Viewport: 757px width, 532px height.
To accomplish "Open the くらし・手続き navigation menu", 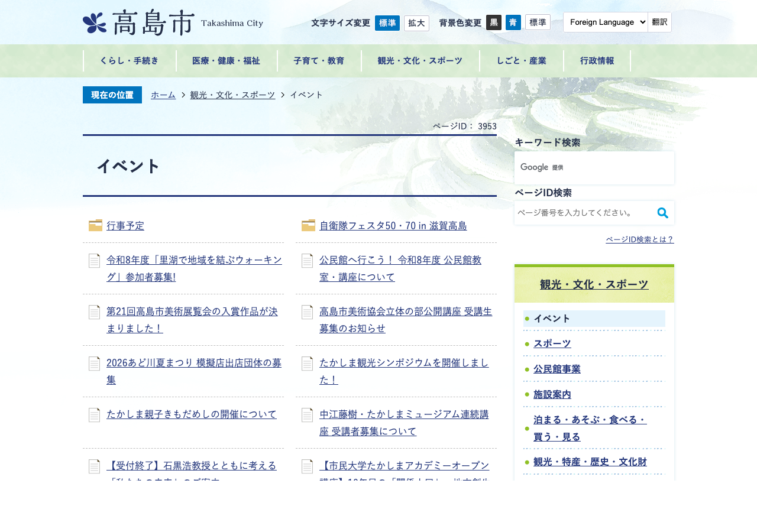I will [x=130, y=60].
